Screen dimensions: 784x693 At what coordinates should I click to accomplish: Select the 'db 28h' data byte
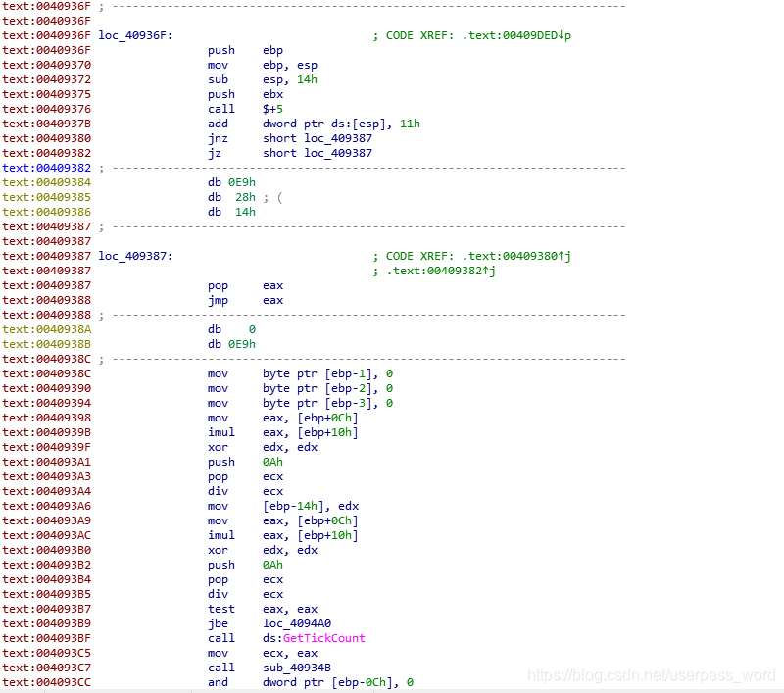point(231,197)
